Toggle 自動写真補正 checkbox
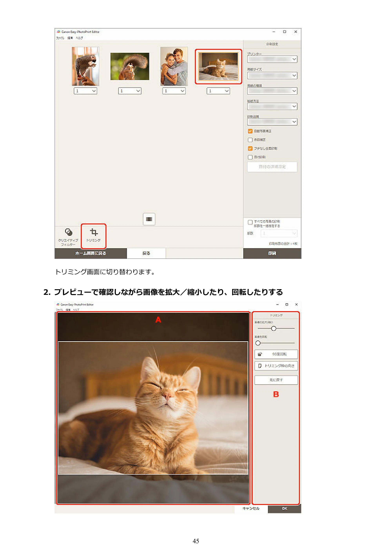 click(250, 131)
